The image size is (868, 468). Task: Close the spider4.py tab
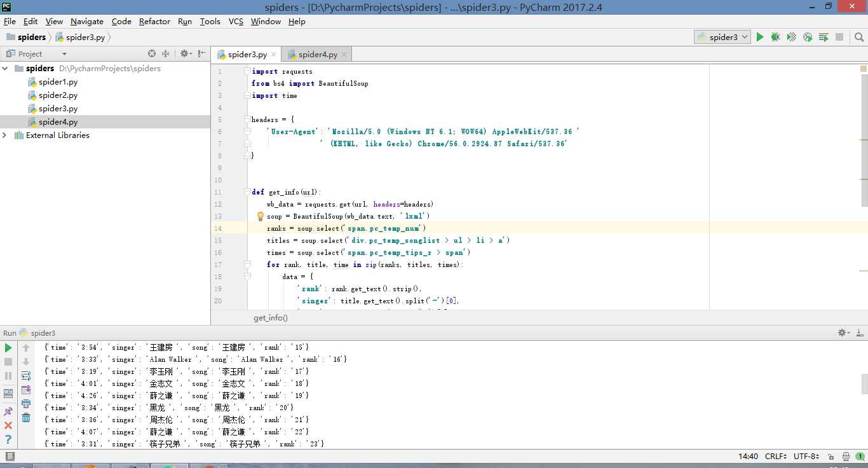(344, 55)
